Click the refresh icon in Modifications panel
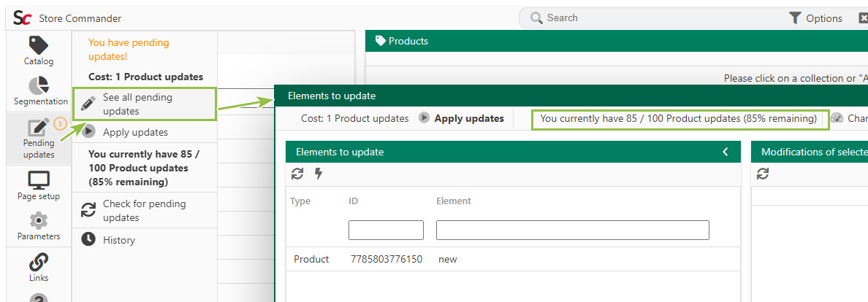Viewport: 868px width, 302px height. point(763,174)
